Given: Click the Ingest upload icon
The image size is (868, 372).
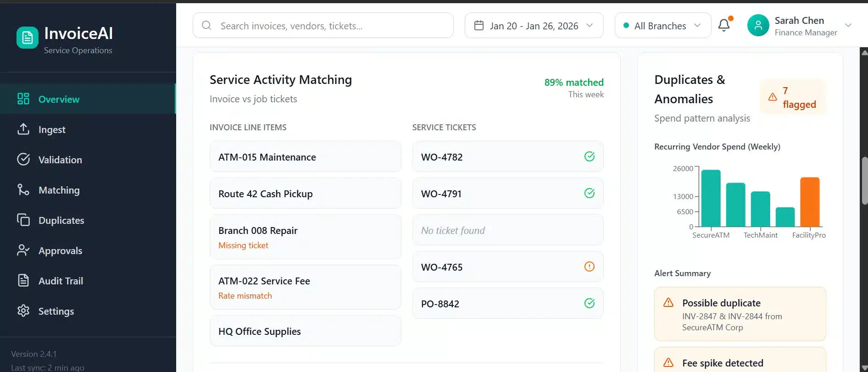Looking at the screenshot, I should click(23, 129).
